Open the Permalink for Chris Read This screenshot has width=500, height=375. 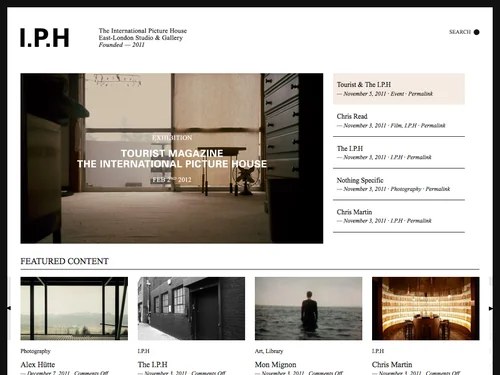(433, 125)
